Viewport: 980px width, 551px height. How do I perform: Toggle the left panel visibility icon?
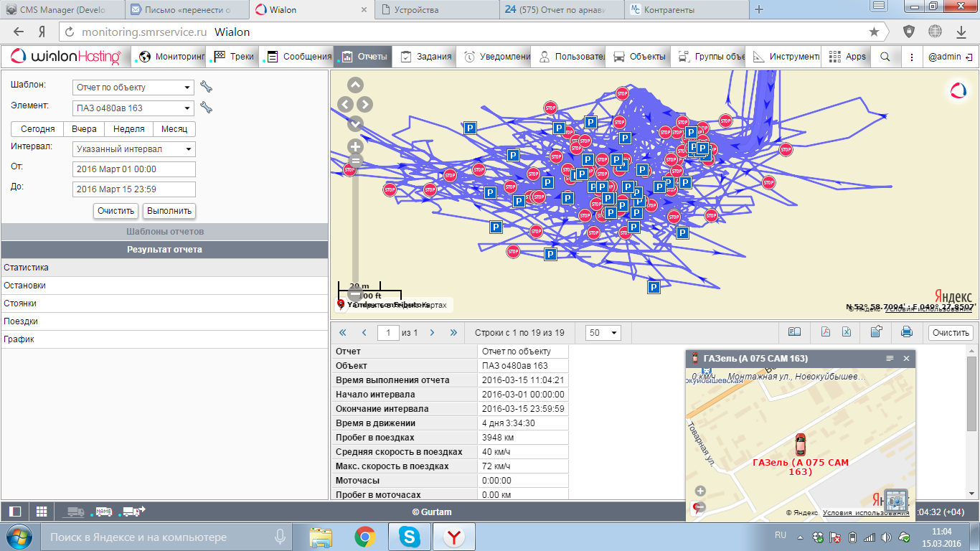click(15, 512)
